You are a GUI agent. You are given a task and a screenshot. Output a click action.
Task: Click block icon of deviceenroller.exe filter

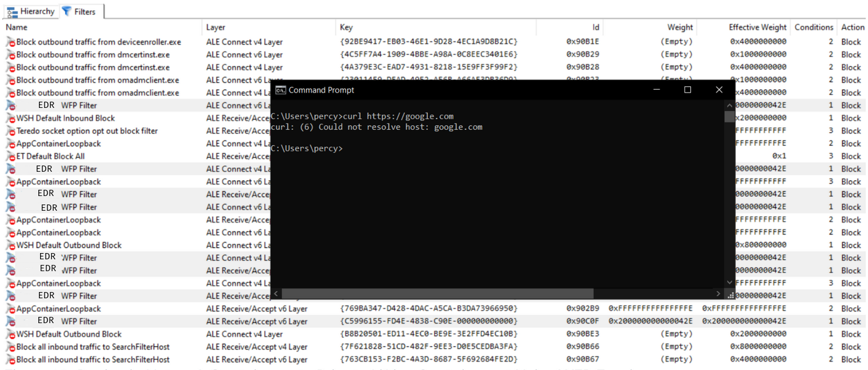pos(11,42)
